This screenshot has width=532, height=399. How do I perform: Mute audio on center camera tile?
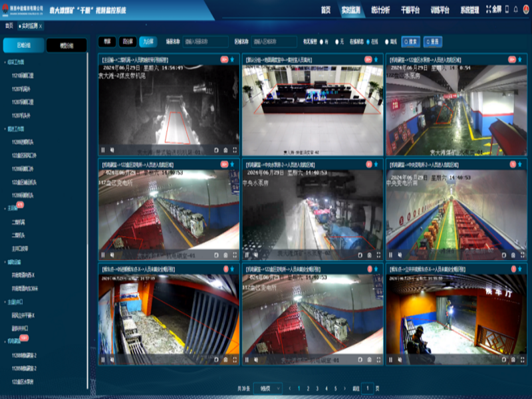coord(255,255)
